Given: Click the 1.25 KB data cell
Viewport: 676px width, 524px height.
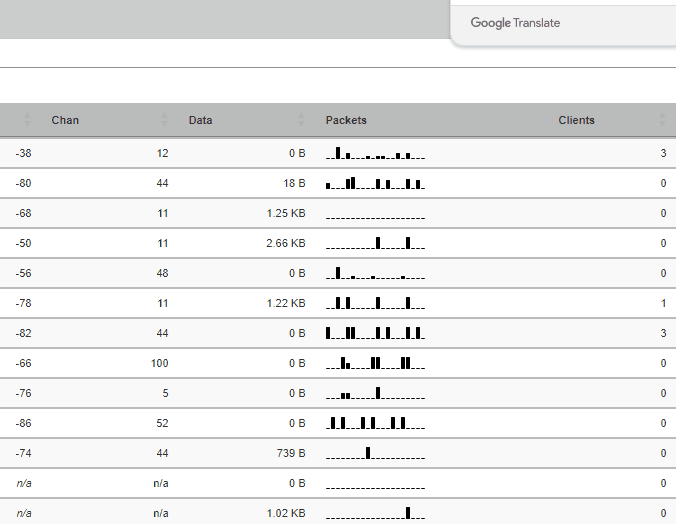Looking at the screenshot, I should pos(285,213).
